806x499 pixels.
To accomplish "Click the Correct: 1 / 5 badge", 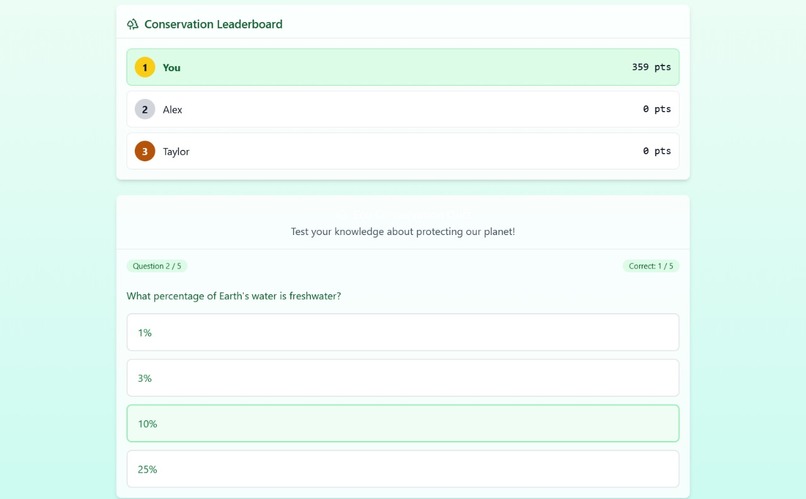I will [x=651, y=266].
